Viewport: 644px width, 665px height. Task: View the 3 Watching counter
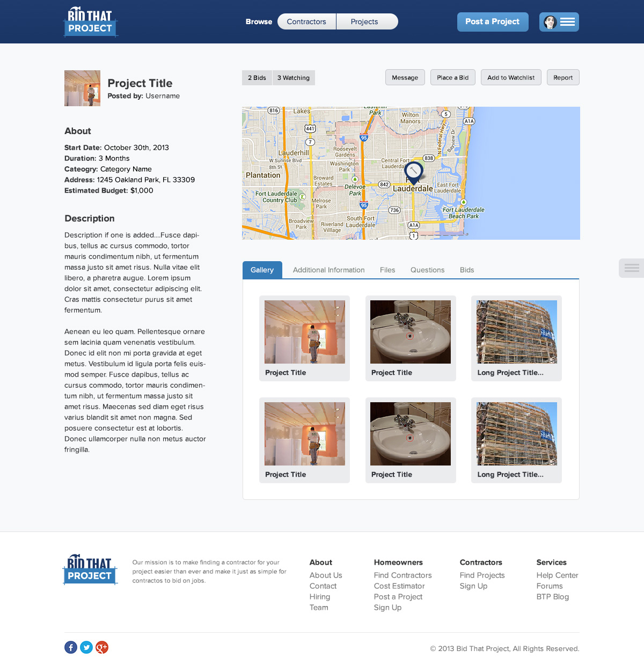[294, 78]
